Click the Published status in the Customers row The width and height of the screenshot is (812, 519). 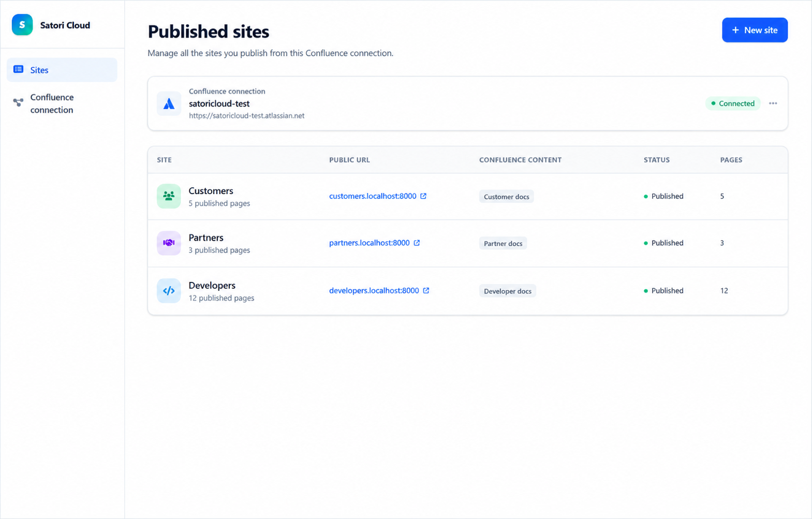pos(663,196)
